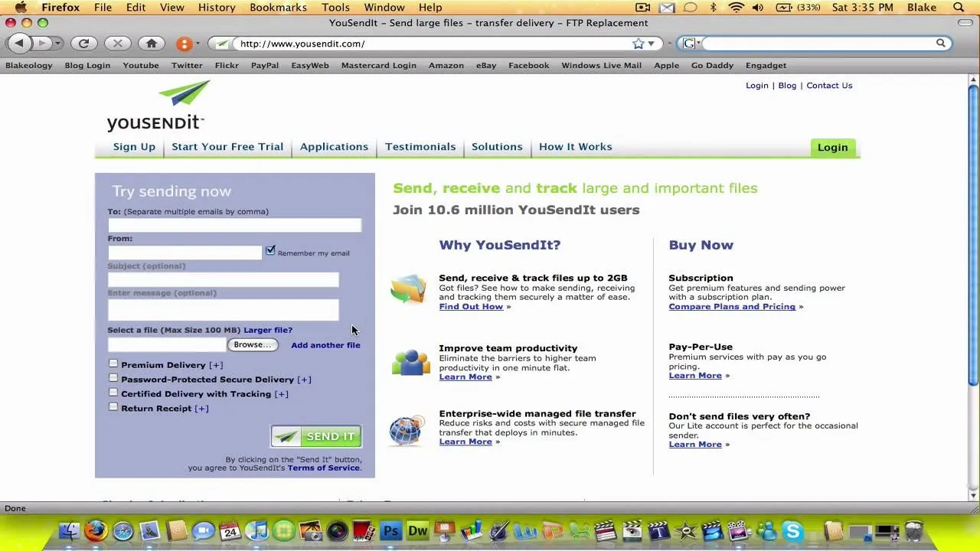
Task: Open Finder from the Dock
Action: (69, 530)
